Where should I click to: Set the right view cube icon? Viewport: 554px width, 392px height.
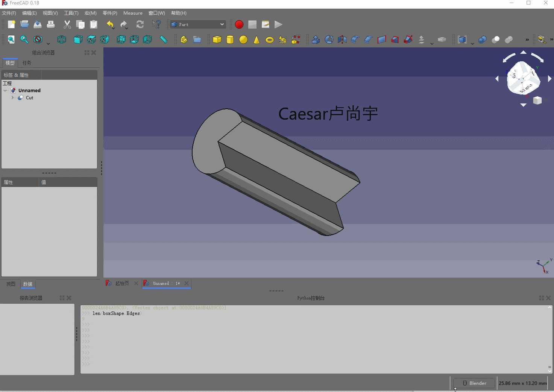click(x=105, y=40)
